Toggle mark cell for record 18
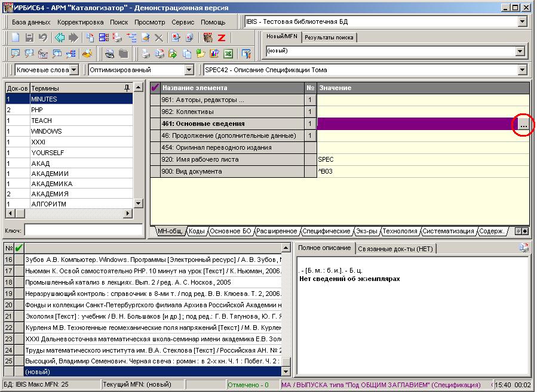Image resolution: width=537 pixels, height=392 pixels. click(19, 281)
